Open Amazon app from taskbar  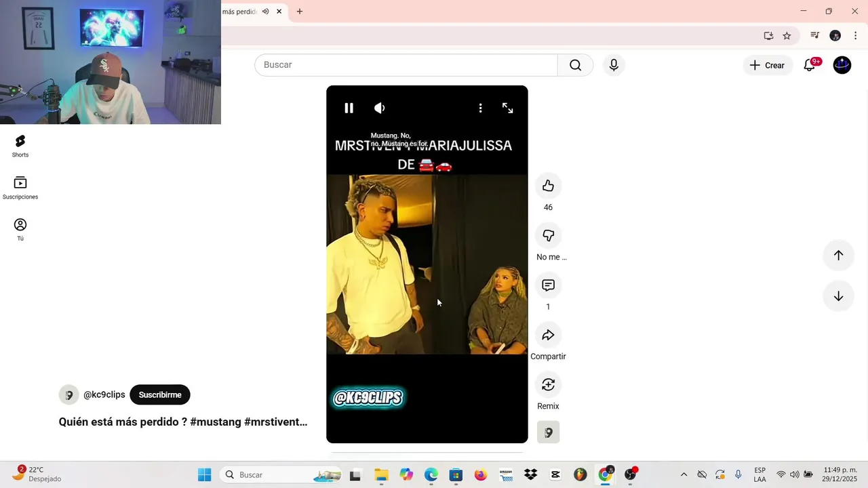click(506, 475)
